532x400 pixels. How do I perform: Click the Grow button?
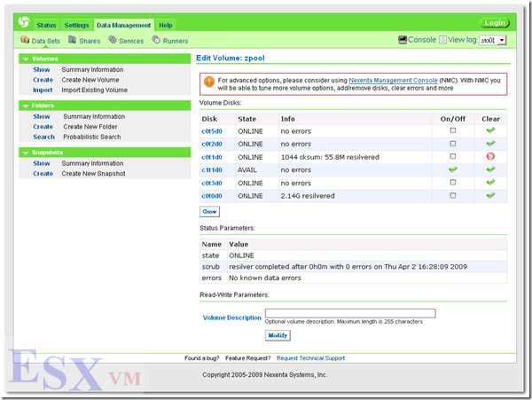click(x=209, y=212)
